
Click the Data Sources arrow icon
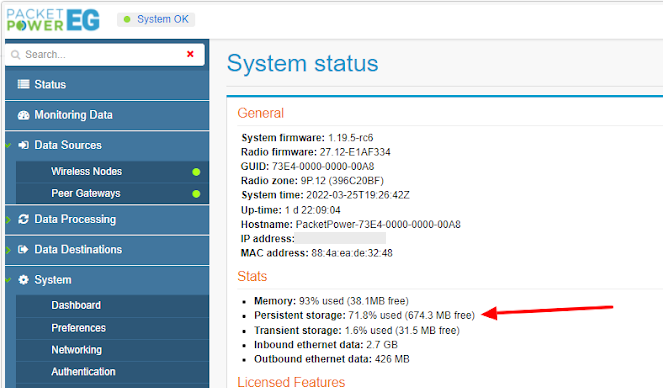23,145
